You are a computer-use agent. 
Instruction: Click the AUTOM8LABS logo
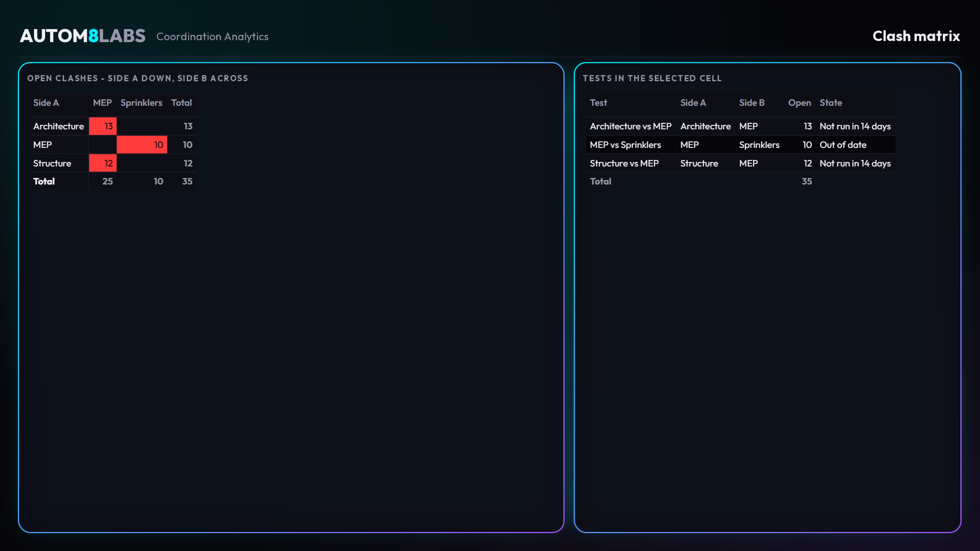click(x=83, y=36)
